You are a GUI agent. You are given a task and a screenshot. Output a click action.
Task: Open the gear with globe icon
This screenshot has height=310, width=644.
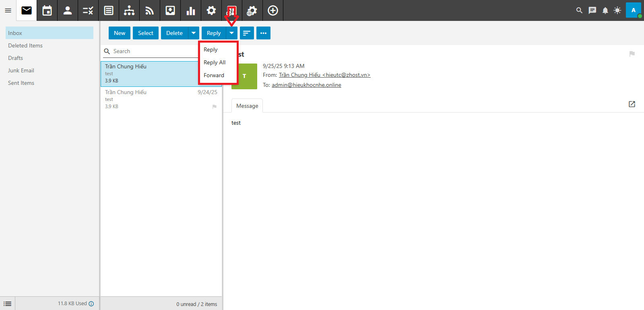click(252, 10)
